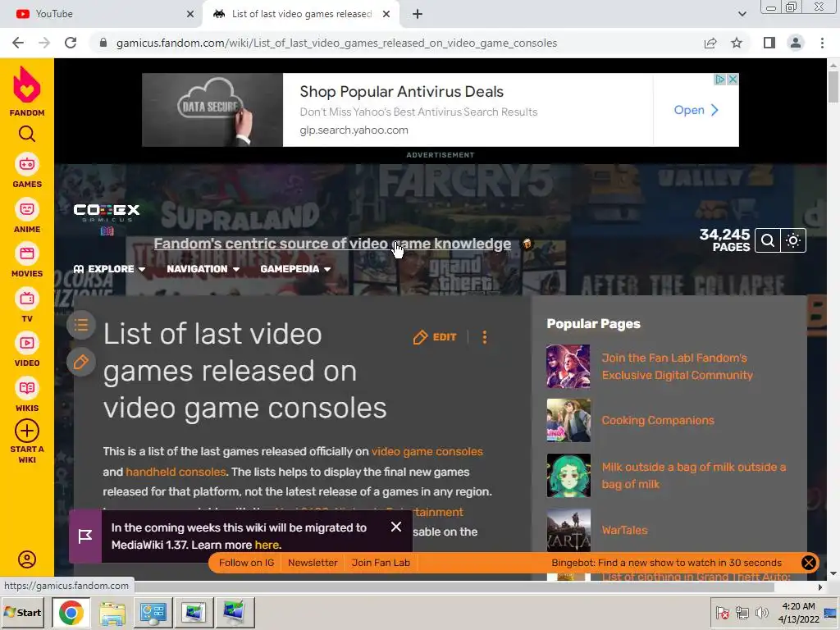
Task: Open the Windows Start menu
Action: point(23,612)
